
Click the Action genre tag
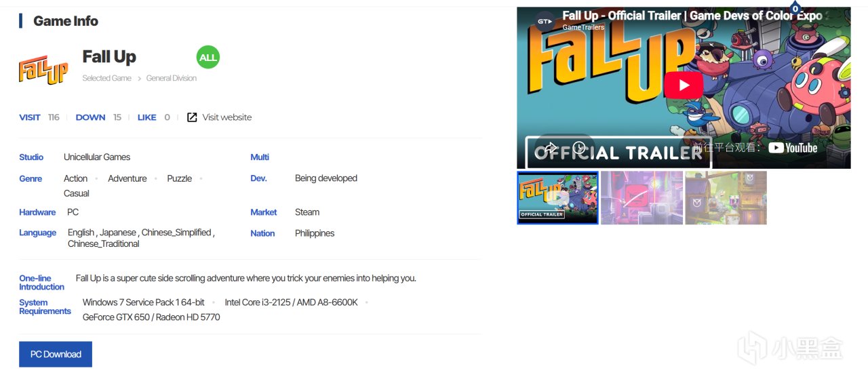75,178
